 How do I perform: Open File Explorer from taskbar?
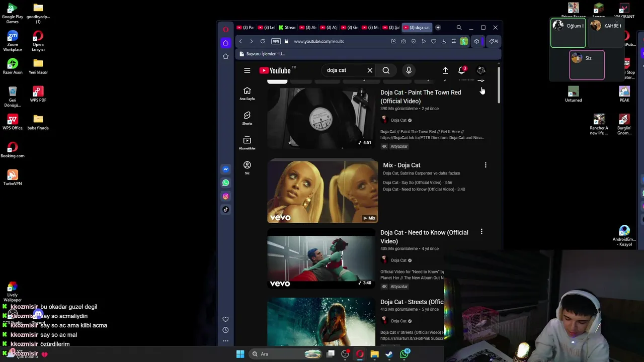pyautogui.click(x=374, y=354)
